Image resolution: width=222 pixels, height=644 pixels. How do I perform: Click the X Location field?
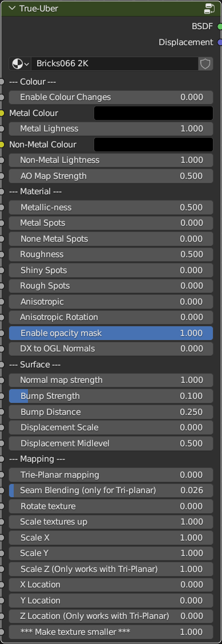tap(111, 585)
